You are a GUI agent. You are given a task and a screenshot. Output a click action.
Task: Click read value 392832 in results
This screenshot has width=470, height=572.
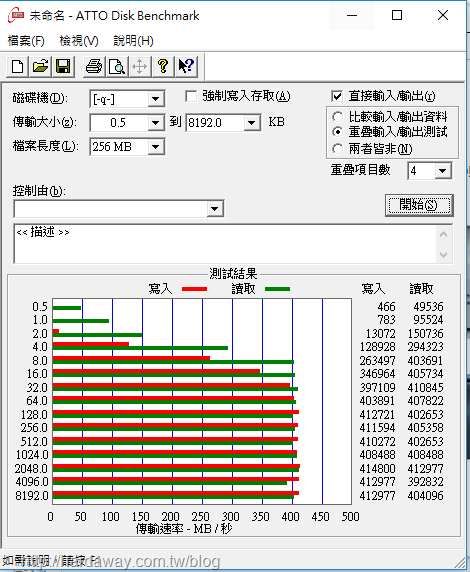tap(425, 482)
